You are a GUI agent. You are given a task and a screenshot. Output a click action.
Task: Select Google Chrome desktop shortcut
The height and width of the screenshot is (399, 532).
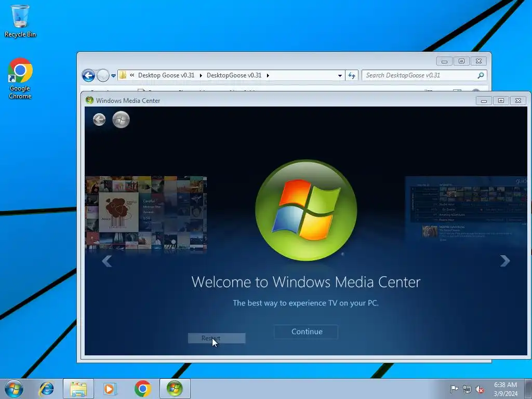[x=20, y=78]
